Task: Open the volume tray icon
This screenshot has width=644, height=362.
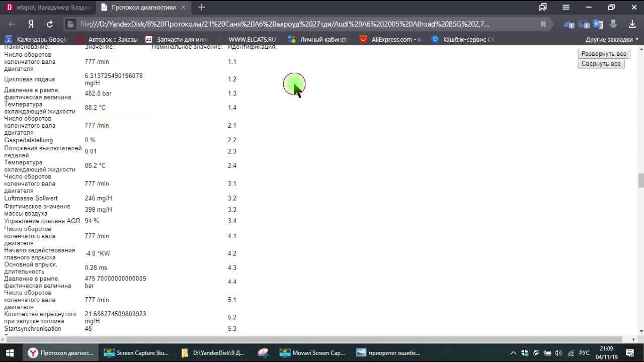Action: [x=558, y=353]
